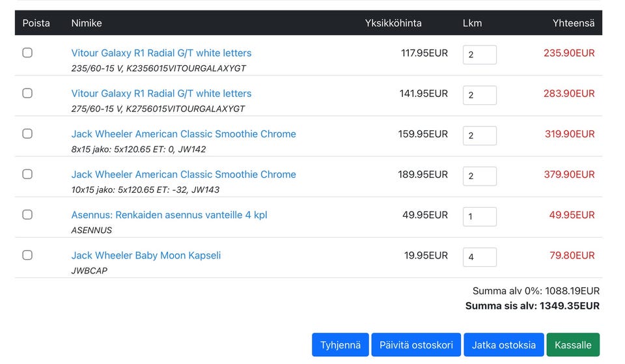The image size is (625, 364).
Task: Click the Poista column header
Action: coord(36,23)
